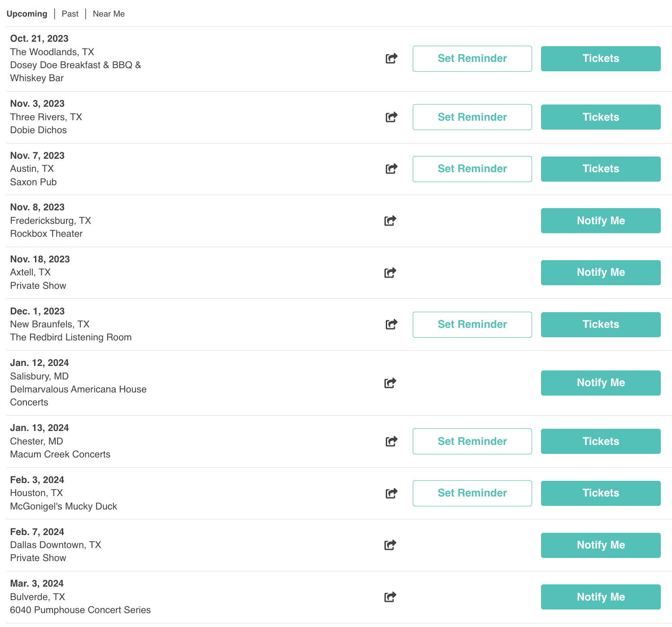672x627 pixels.
Task: Share the Saxon Pub Austin event
Action: pos(392,169)
